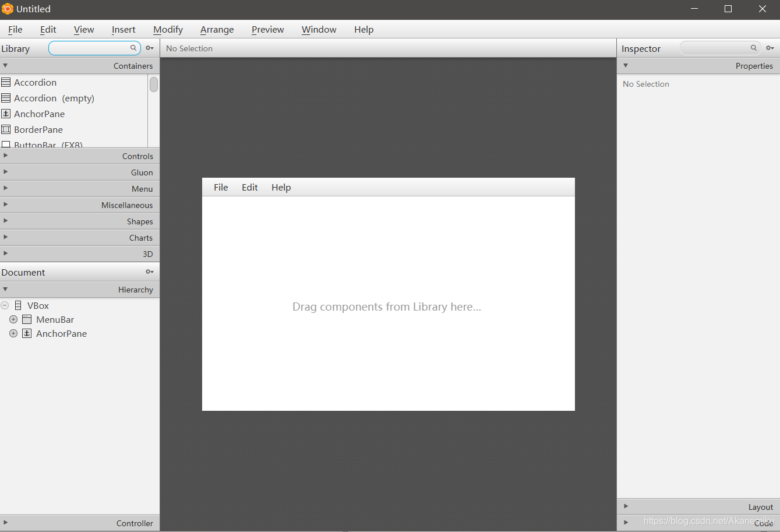Expand the Layout inspector section
780x532 pixels.
tap(626, 506)
